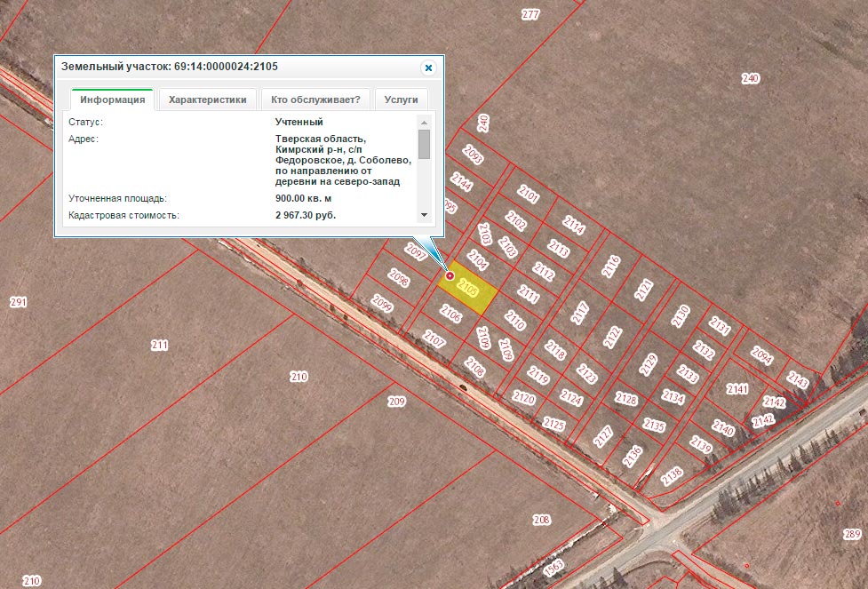
Task: Close the land parcel info popup
Action: coord(428,68)
